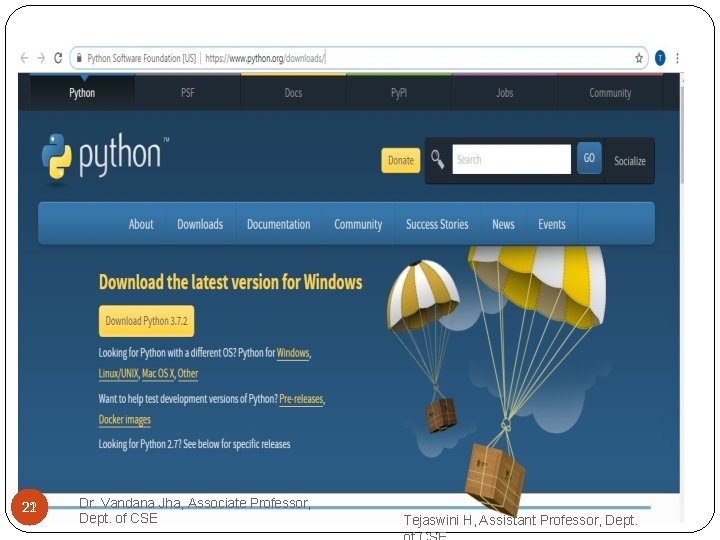Click the Download Python 3.7.2 button
Screen dimensions: 720x540
click(x=146, y=321)
